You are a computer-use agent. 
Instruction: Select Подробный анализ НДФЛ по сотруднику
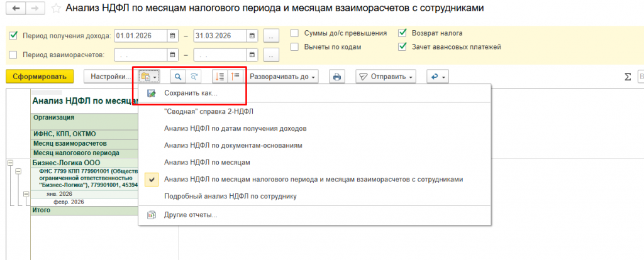[314, 196]
